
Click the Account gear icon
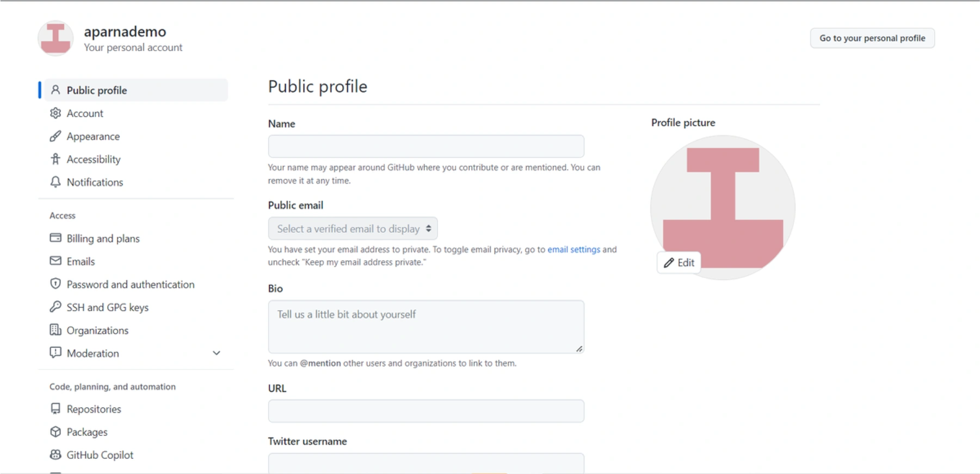(55, 113)
